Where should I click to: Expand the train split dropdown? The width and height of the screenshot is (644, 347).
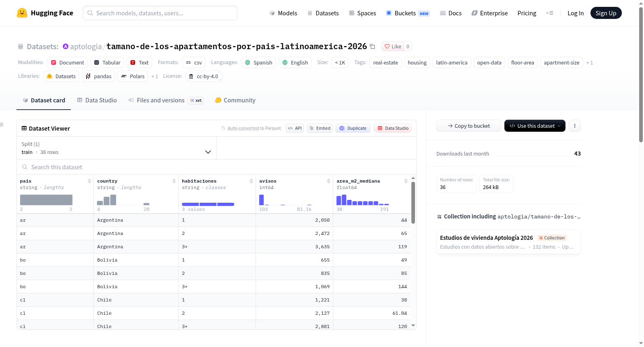117,148
